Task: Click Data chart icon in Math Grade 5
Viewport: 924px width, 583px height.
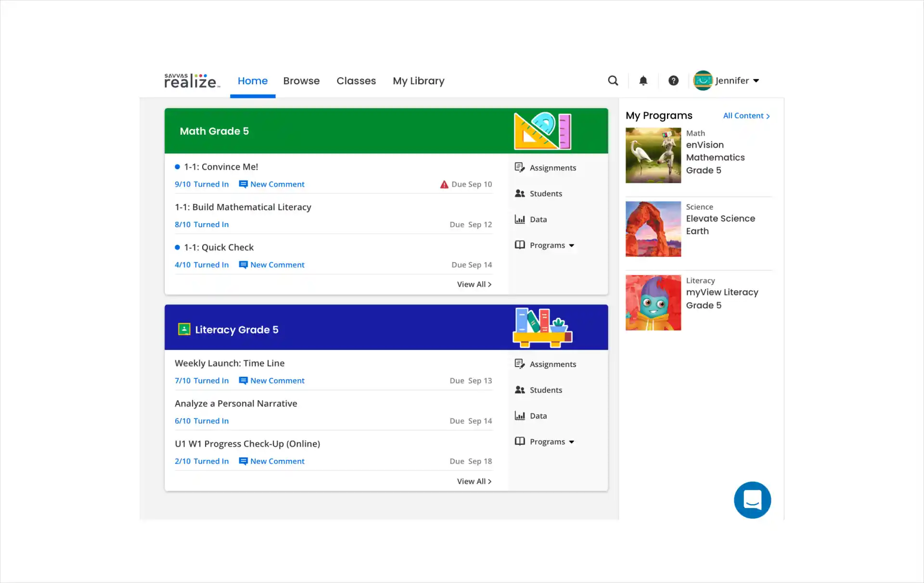Action: [x=520, y=219]
